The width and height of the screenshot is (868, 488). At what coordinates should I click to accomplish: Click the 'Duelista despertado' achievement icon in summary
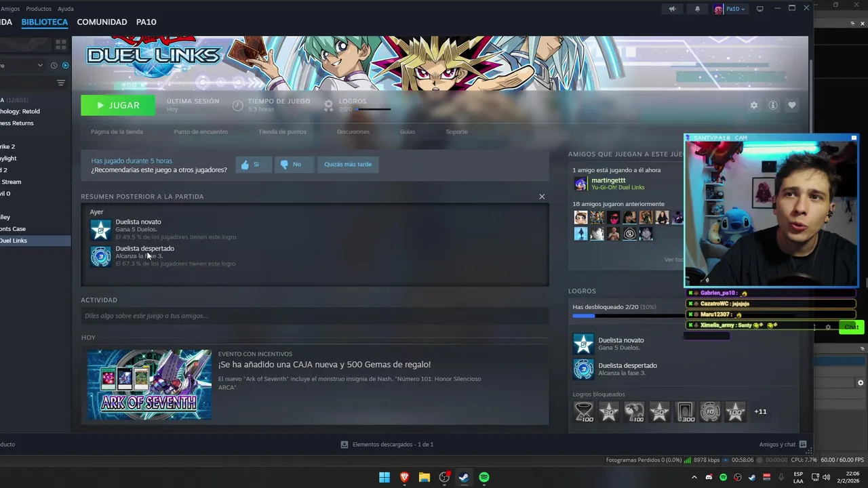[x=100, y=256]
